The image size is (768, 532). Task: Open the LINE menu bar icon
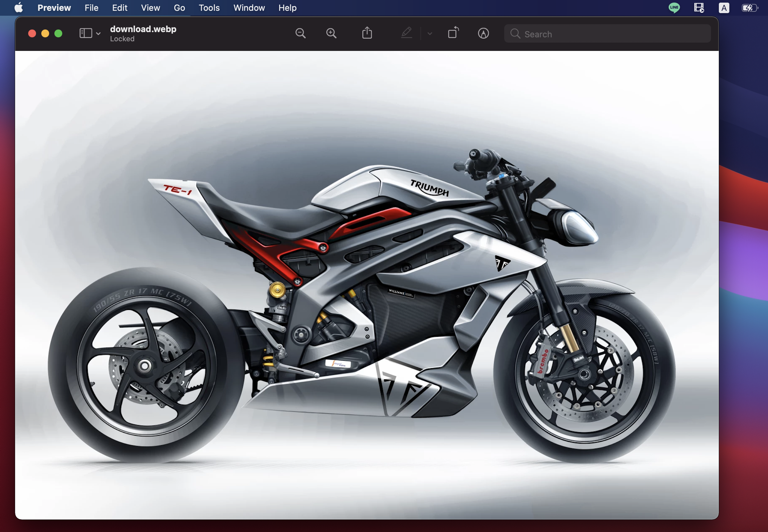[674, 8]
